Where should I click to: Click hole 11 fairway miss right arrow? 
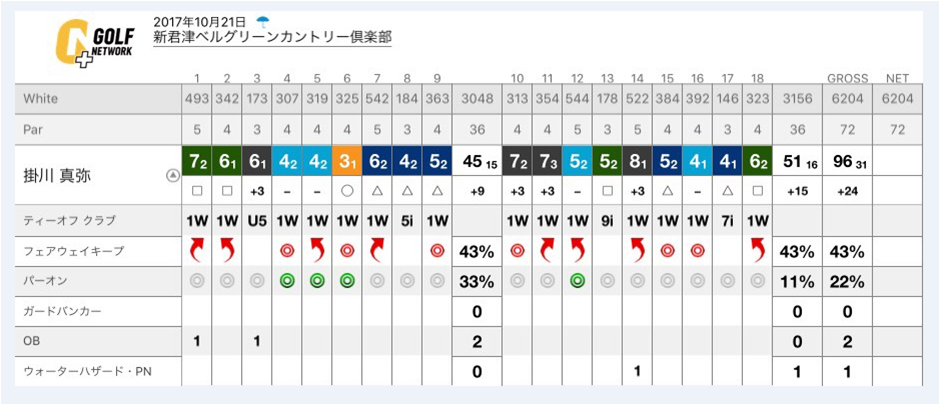tap(547, 252)
